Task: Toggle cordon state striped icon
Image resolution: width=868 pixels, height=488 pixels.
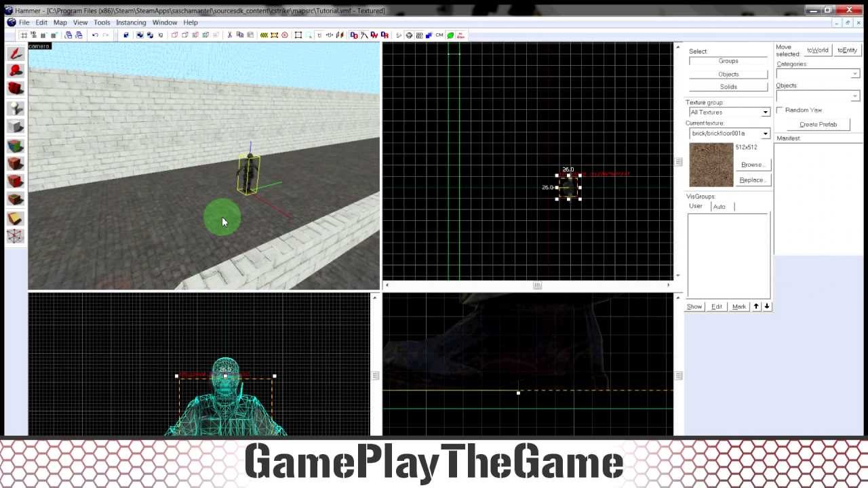Action: click(264, 35)
